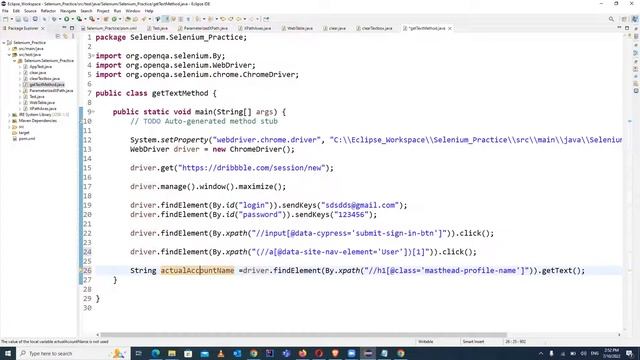The width and height of the screenshot is (640, 360).
Task: Select ParameterizedXPath.java in Package Explorer
Action: (51, 91)
